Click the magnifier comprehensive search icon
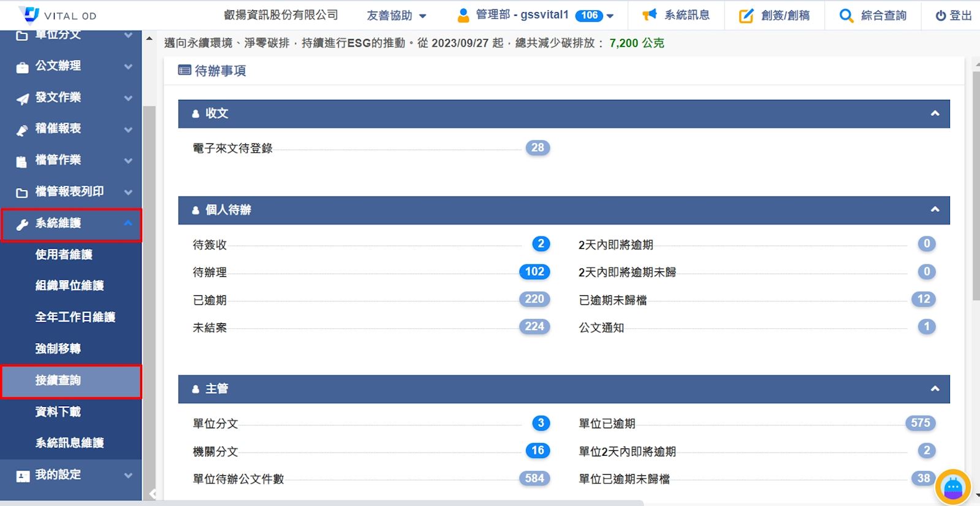This screenshot has height=506, width=980. click(x=846, y=16)
